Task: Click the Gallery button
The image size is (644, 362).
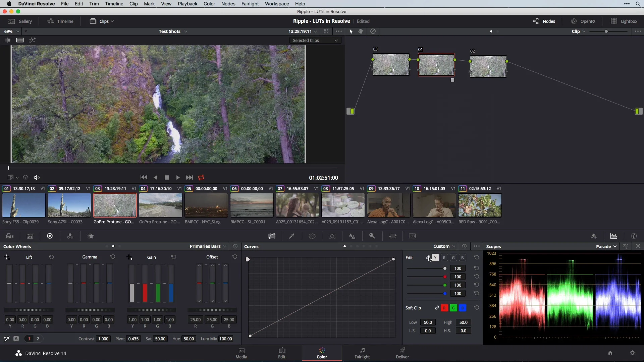Action: pos(20,21)
